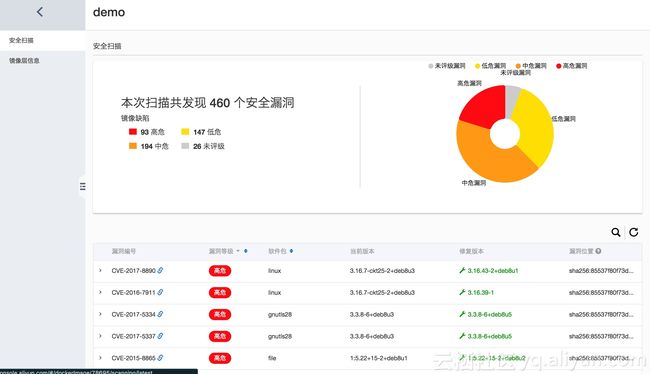Click the red swatch beside 93 高危
The height and width of the screenshot is (374, 650).
(133, 132)
